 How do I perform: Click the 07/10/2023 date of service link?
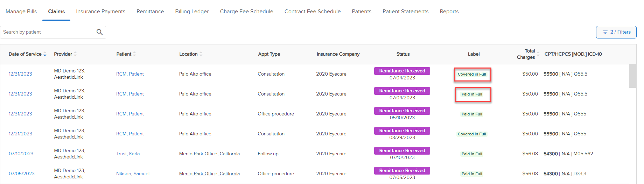tap(21, 154)
